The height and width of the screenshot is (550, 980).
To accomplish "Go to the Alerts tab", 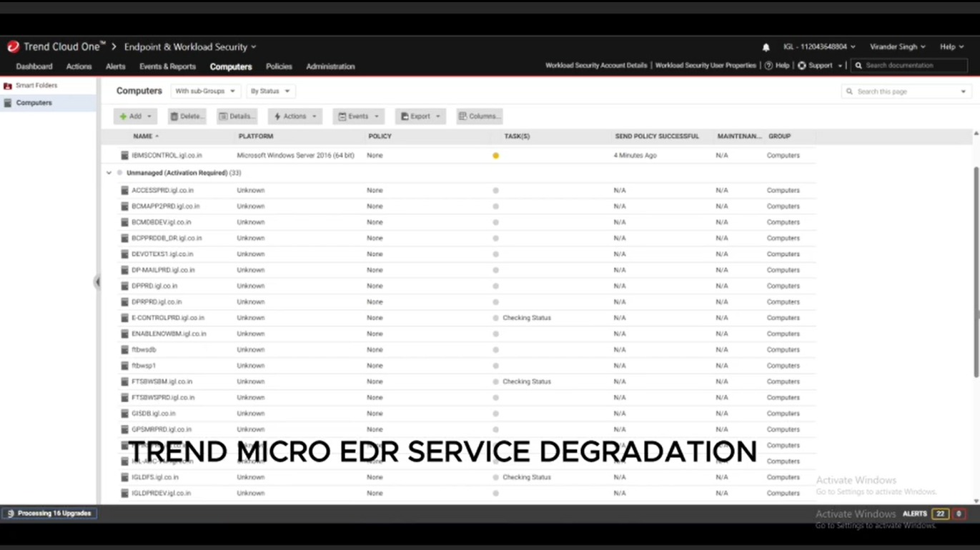I will coord(115,66).
